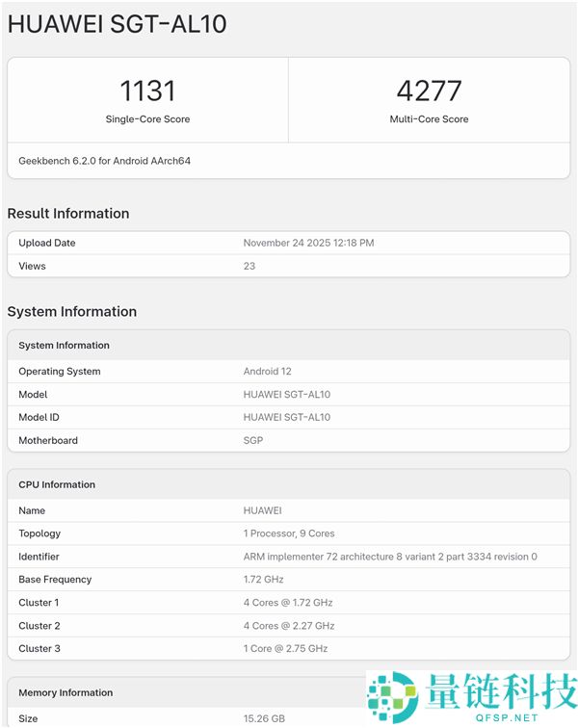Click the System Information table header

click(65, 345)
